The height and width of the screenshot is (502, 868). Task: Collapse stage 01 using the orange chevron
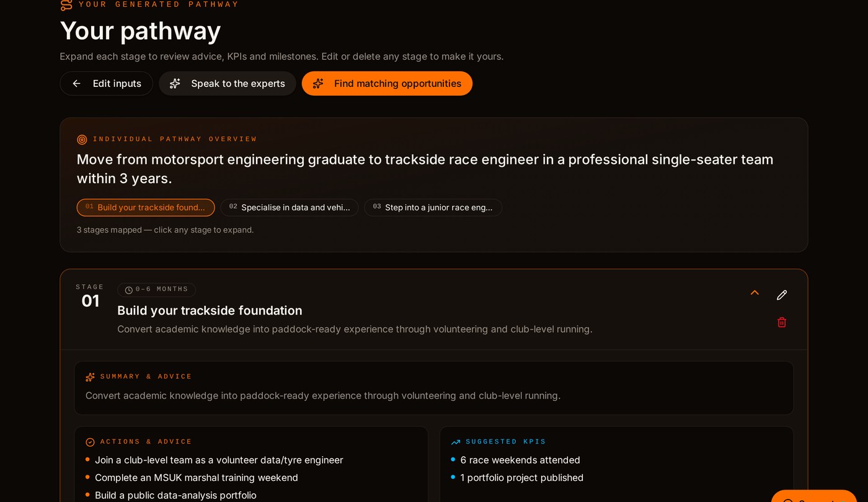(755, 293)
